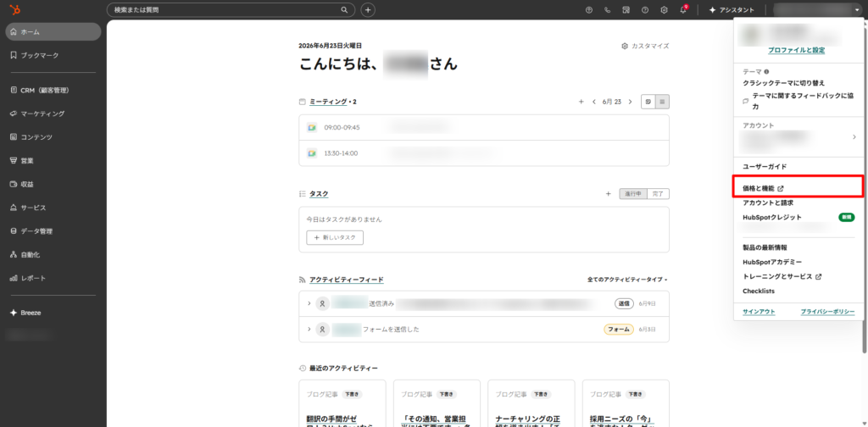
Task: Switch meetings to list view toggle
Action: (663, 102)
